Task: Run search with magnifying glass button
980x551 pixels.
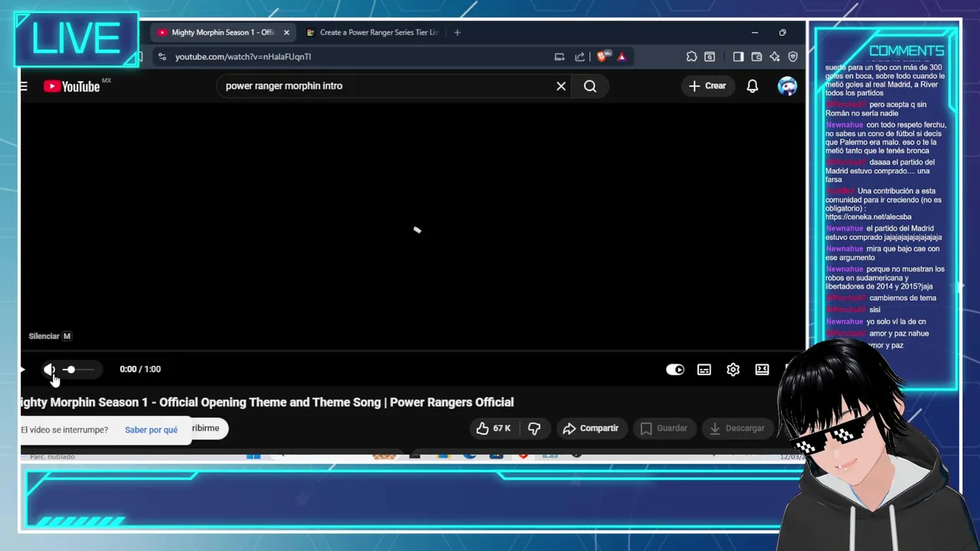Action: [590, 86]
